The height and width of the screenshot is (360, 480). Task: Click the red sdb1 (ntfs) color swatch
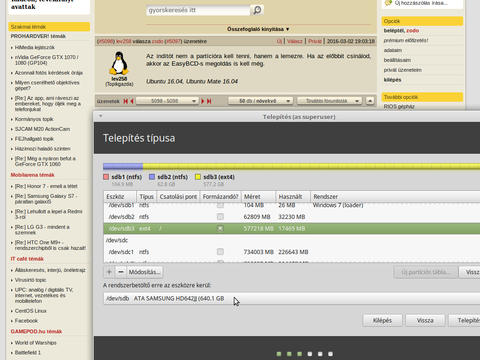point(106,177)
